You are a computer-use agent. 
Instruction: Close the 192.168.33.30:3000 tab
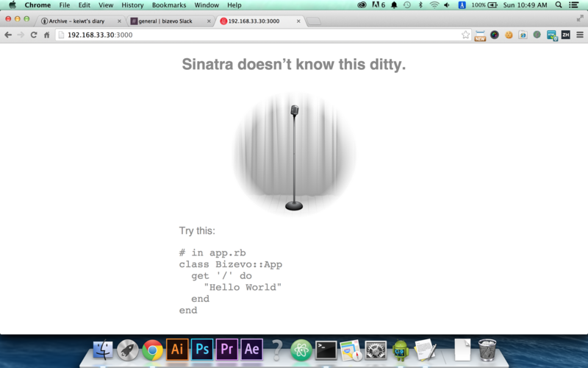[298, 21]
